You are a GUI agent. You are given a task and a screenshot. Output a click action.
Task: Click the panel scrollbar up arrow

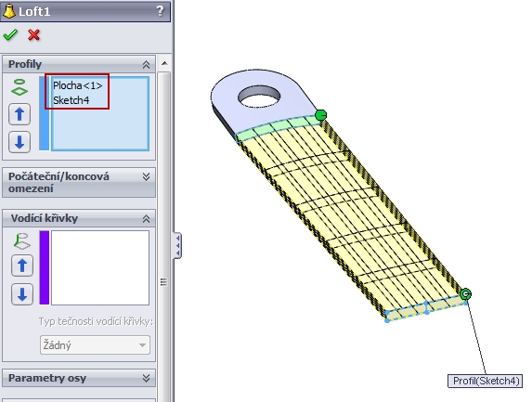pyautogui.click(x=164, y=63)
